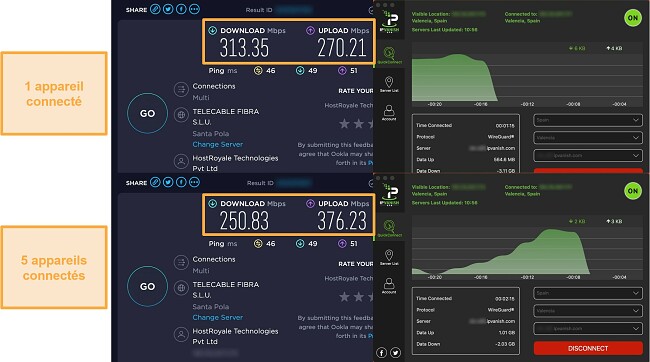Follow Change Server link in 313.35 result panel
The height and width of the screenshot is (362, 650).
point(218,144)
